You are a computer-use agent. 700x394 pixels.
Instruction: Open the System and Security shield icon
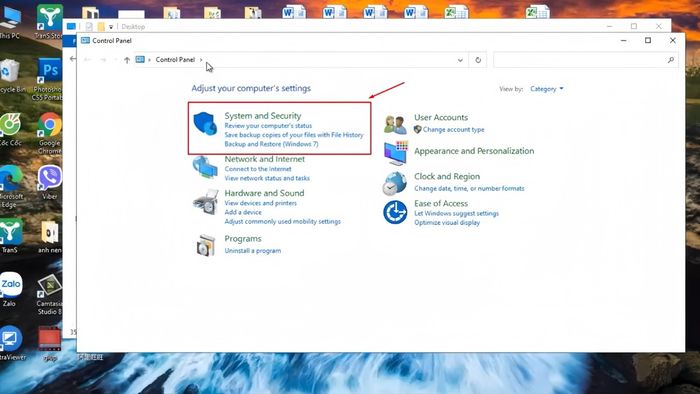[205, 124]
